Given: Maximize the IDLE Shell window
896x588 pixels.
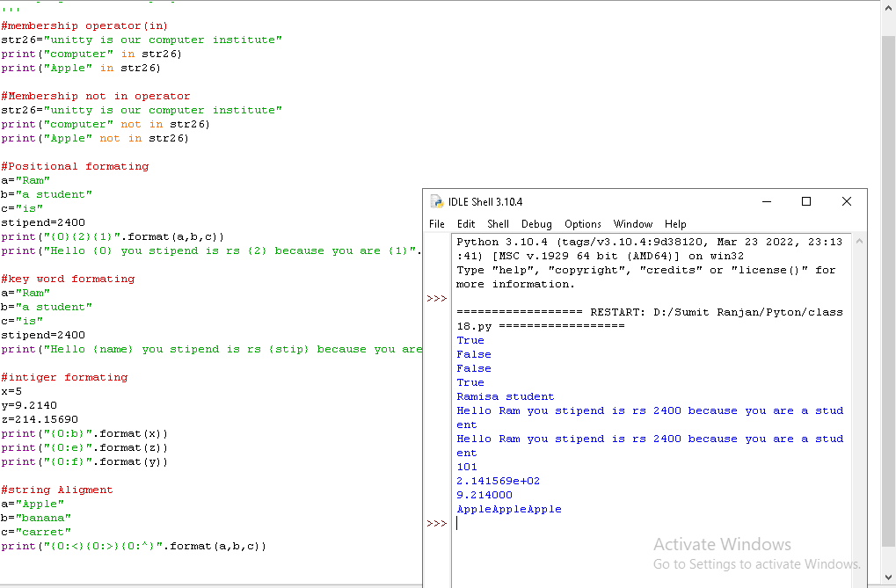Looking at the screenshot, I should (805, 201).
